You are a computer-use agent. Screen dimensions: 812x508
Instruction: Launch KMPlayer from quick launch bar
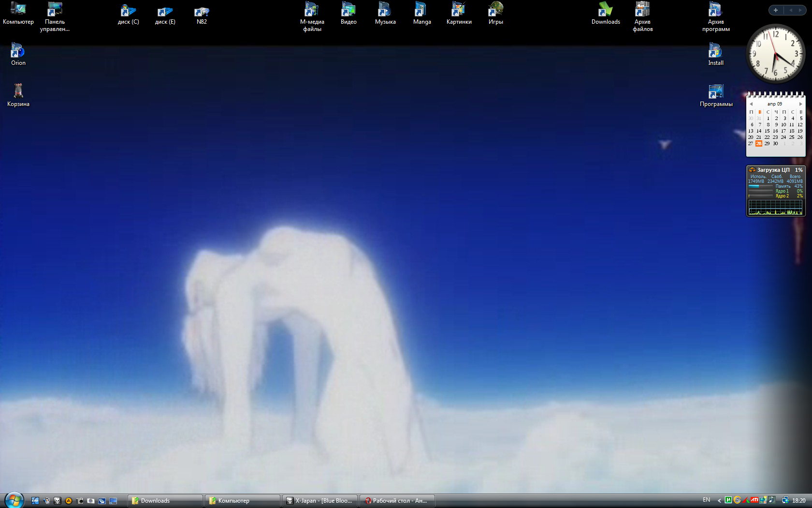pos(35,501)
